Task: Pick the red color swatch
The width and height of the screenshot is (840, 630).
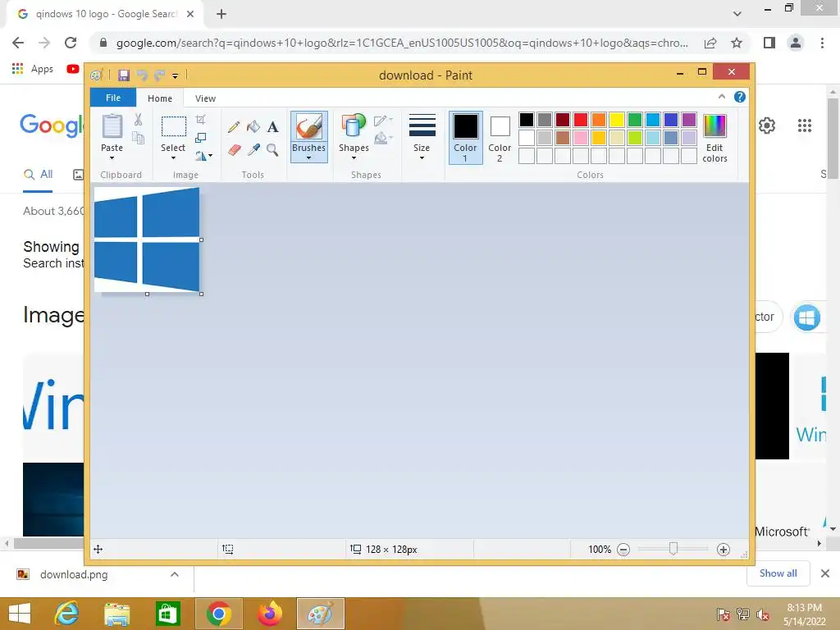Action: click(x=581, y=120)
